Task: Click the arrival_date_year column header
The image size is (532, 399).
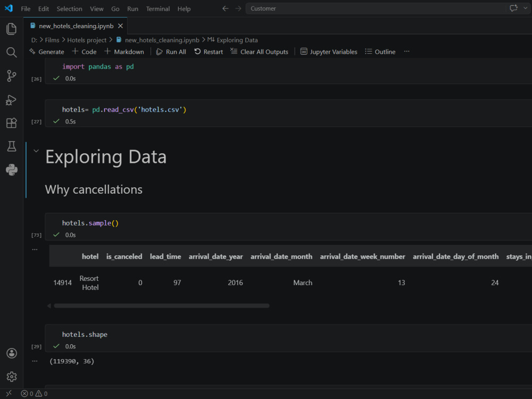Action: click(x=216, y=256)
